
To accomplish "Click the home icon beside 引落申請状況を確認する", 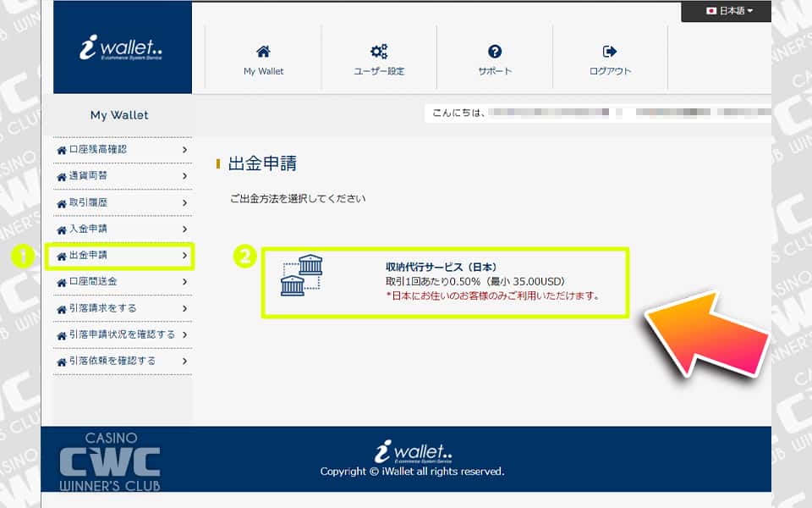I will tap(62, 335).
